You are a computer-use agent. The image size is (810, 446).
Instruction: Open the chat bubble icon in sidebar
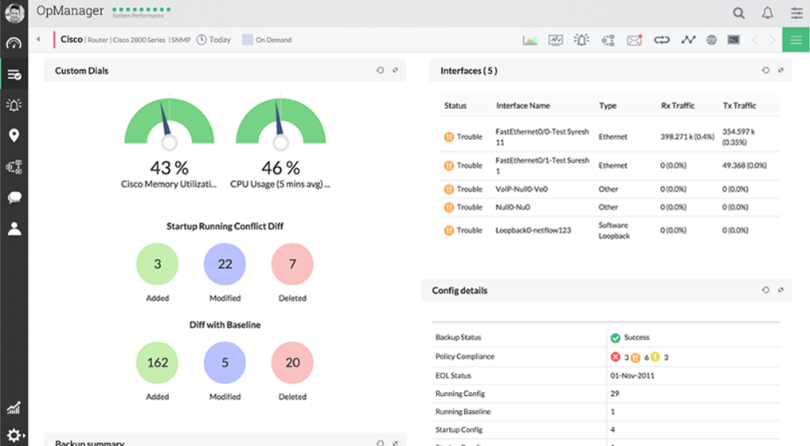14,197
